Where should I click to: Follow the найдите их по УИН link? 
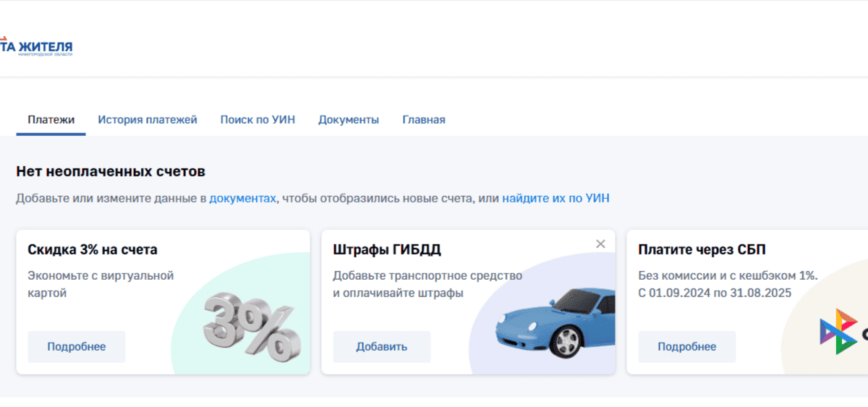click(556, 198)
